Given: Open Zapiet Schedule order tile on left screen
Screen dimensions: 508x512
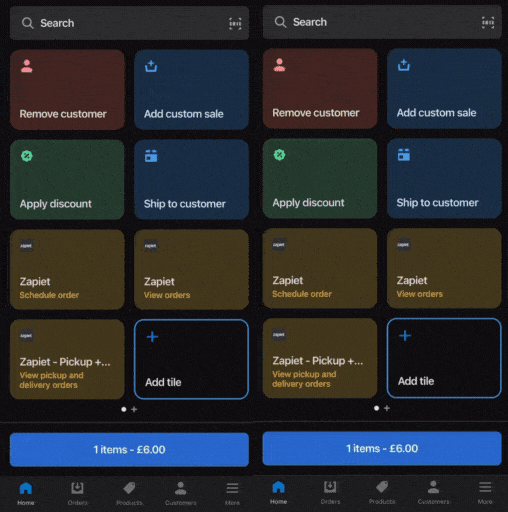Looking at the screenshot, I should 67,269.
